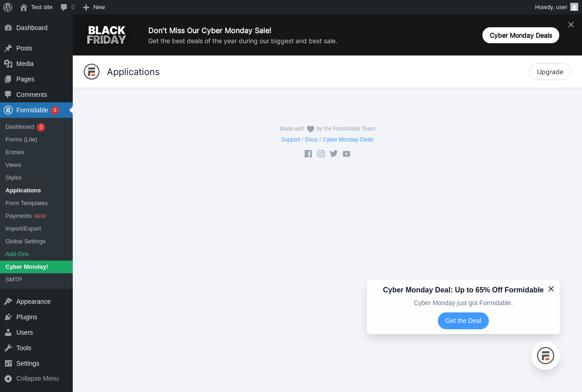Open the Docs footer link

(311, 140)
